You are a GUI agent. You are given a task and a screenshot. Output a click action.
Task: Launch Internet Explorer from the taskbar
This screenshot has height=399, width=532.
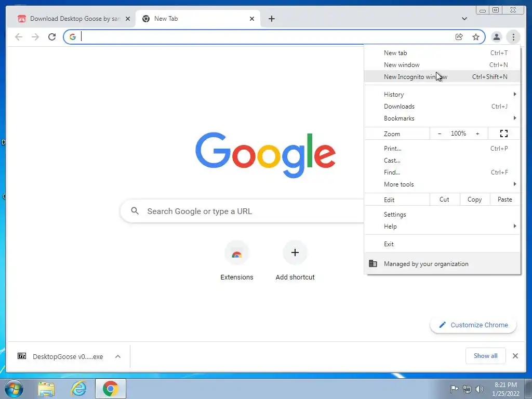point(79,389)
